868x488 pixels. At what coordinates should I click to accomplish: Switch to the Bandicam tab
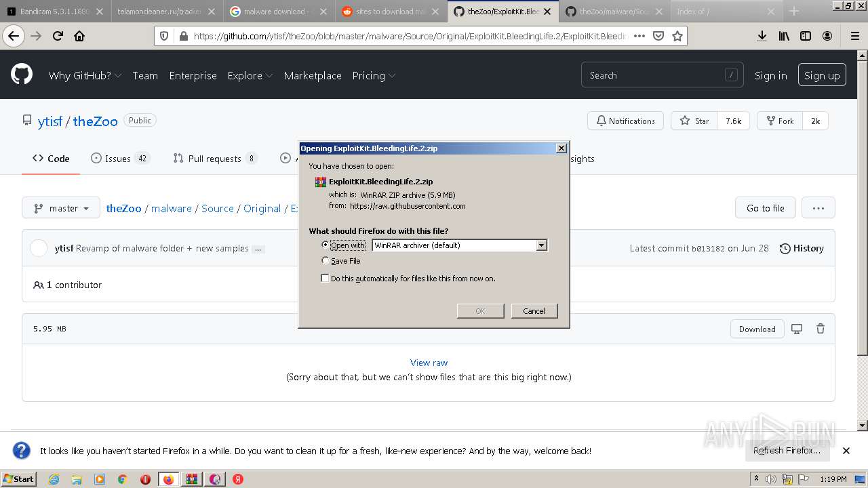click(54, 12)
